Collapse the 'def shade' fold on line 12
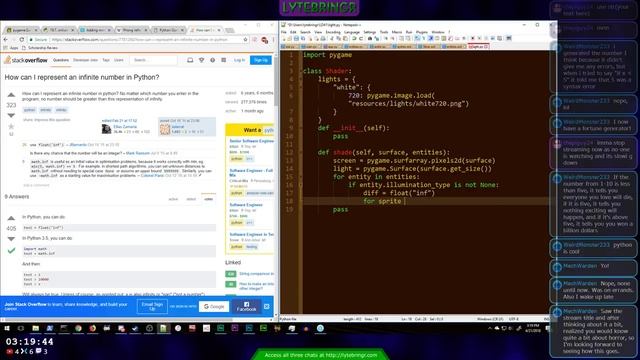 pyautogui.click(x=300, y=152)
